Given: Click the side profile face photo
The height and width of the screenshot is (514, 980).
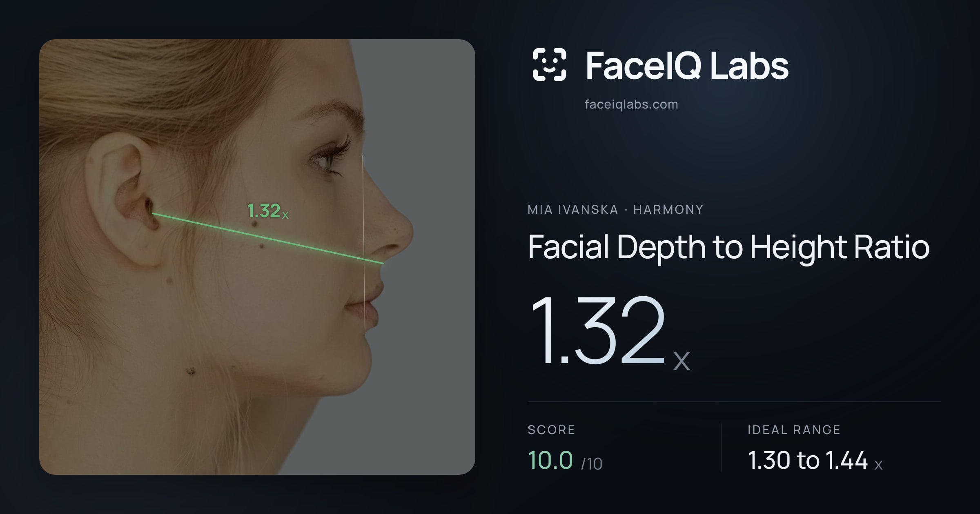Looking at the screenshot, I should coord(257,257).
